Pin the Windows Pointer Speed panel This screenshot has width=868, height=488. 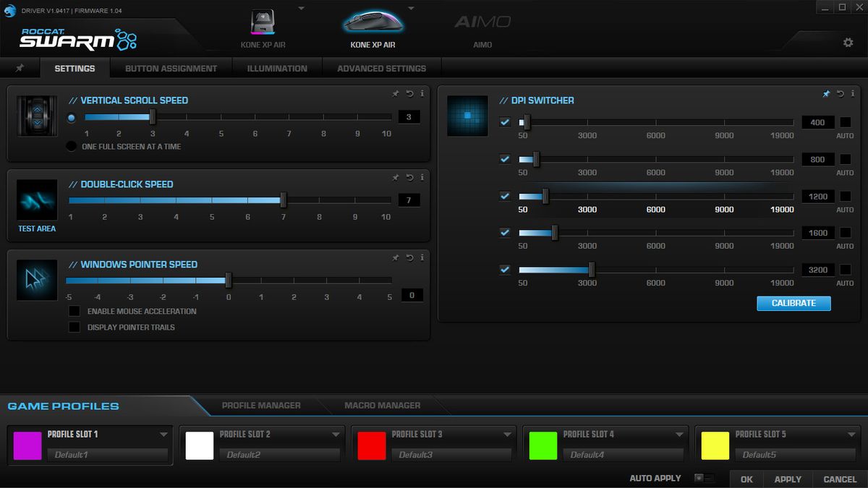(396, 257)
